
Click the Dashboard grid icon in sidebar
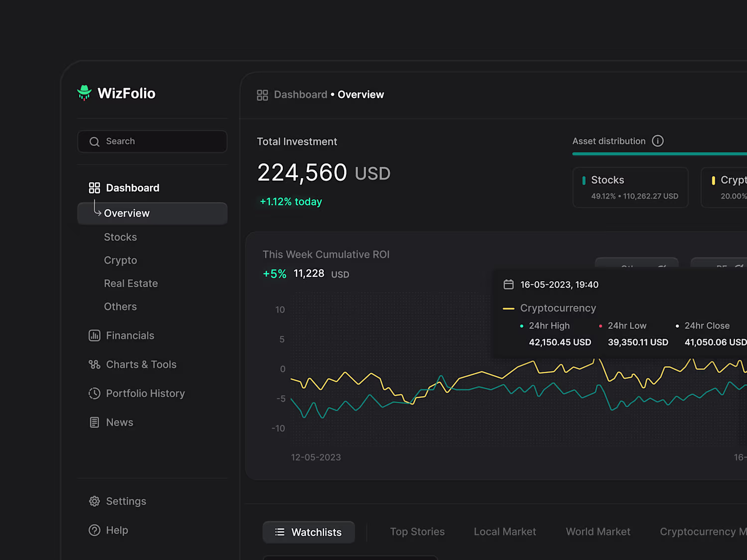(94, 188)
